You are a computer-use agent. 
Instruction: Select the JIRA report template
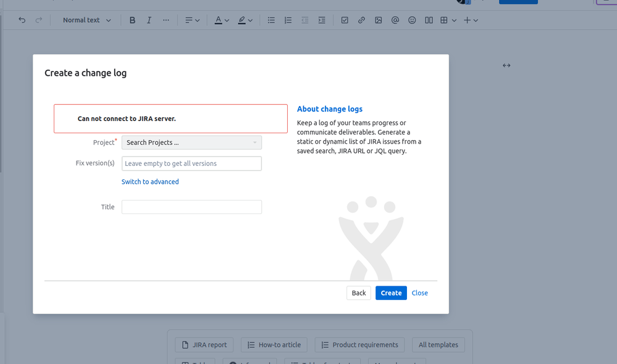tap(204, 345)
